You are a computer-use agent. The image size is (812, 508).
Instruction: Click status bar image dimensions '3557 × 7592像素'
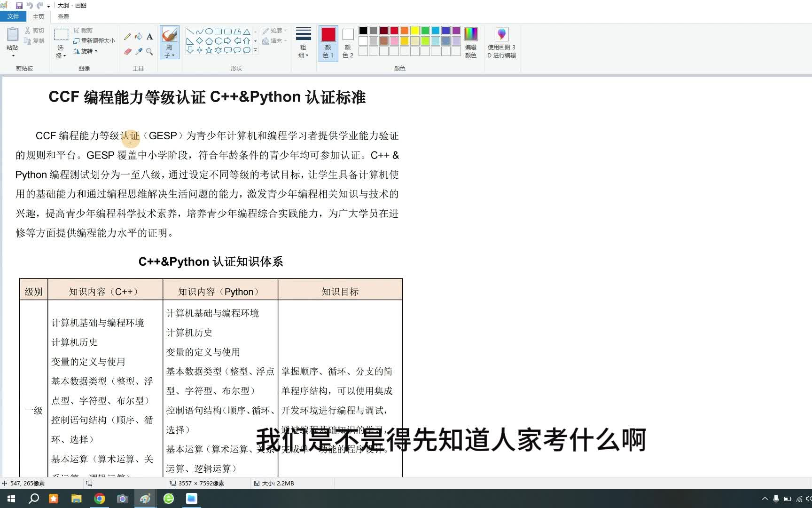point(201,483)
